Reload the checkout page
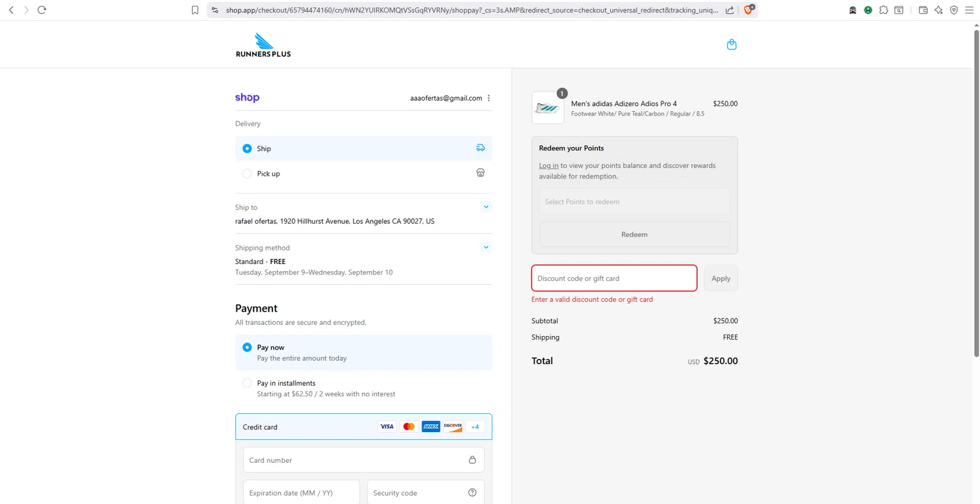980x504 pixels. (42, 10)
